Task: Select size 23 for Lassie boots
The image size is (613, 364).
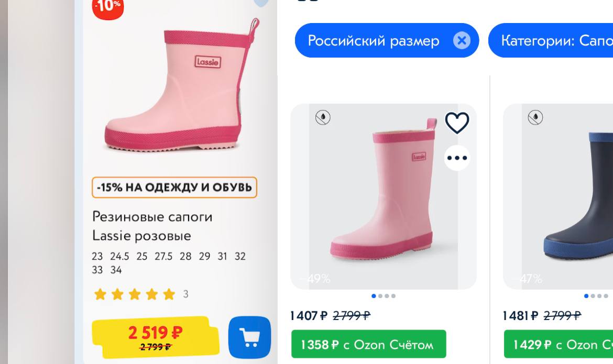Action: (97, 257)
